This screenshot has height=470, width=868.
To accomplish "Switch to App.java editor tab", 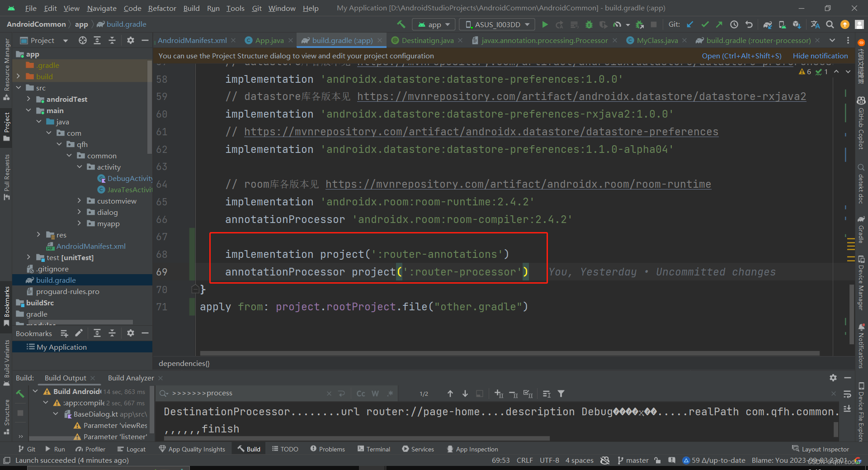I will point(269,40).
